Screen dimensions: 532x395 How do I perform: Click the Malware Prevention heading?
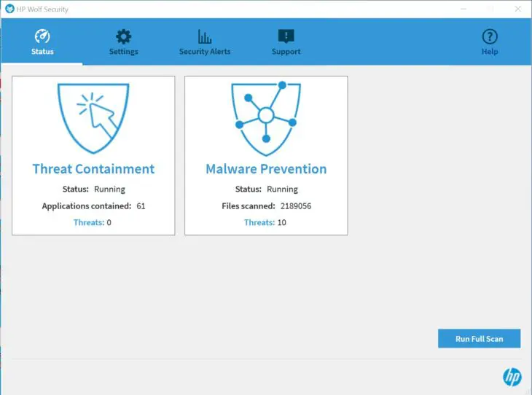266,168
